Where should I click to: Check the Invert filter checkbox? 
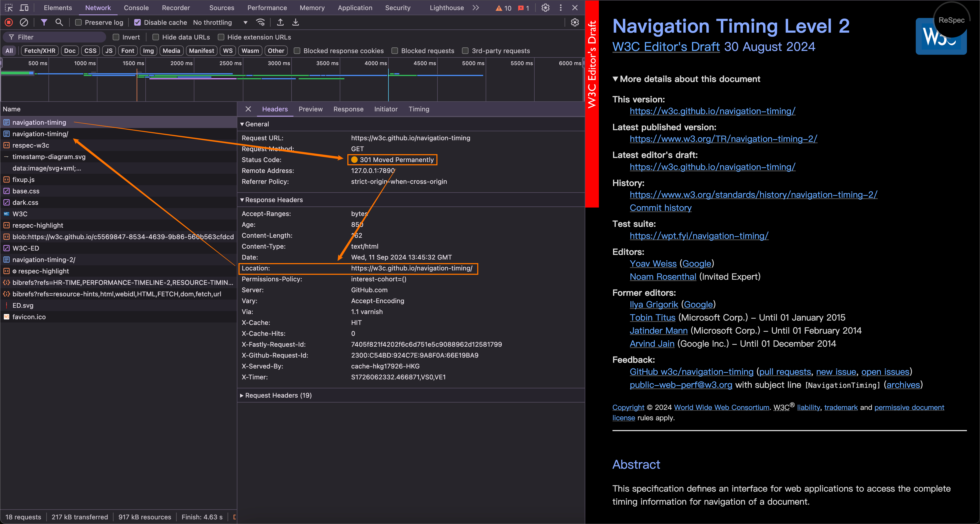pos(116,37)
